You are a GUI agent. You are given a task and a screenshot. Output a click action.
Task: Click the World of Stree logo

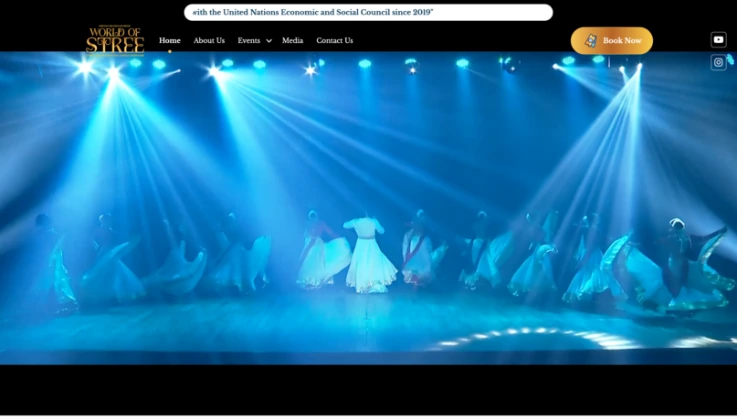pos(115,40)
